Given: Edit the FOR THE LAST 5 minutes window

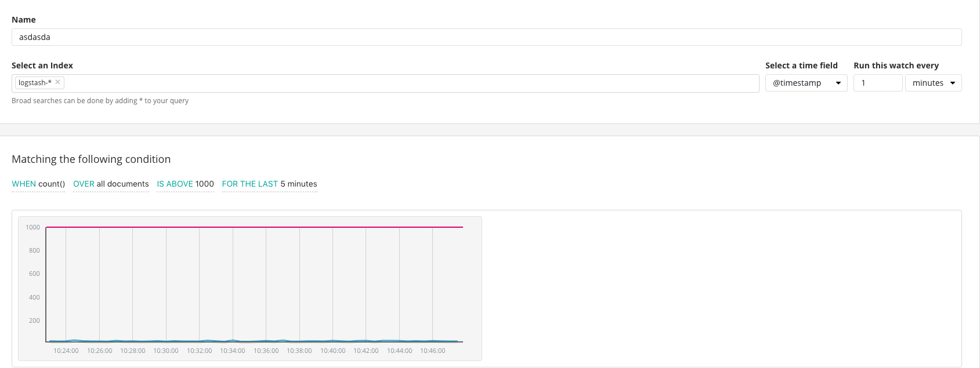Looking at the screenshot, I should pyautogui.click(x=269, y=184).
